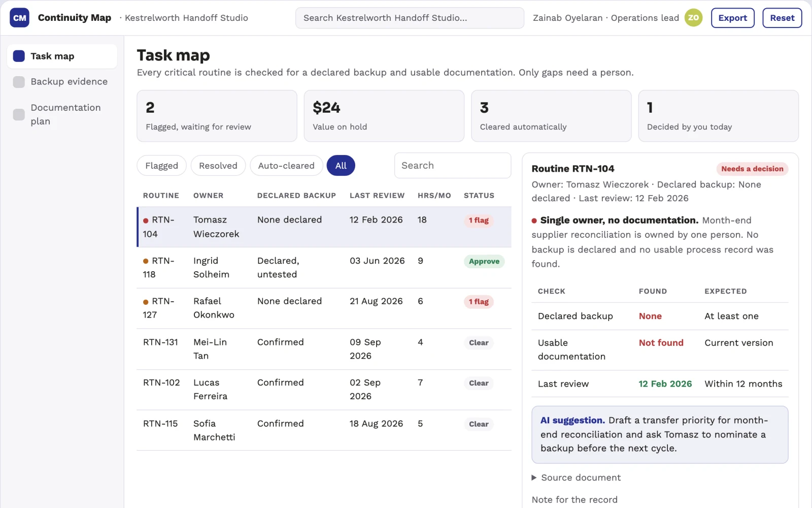Click the Clear badge for Mei-Lin Tan
The image size is (812, 508).
479,343
